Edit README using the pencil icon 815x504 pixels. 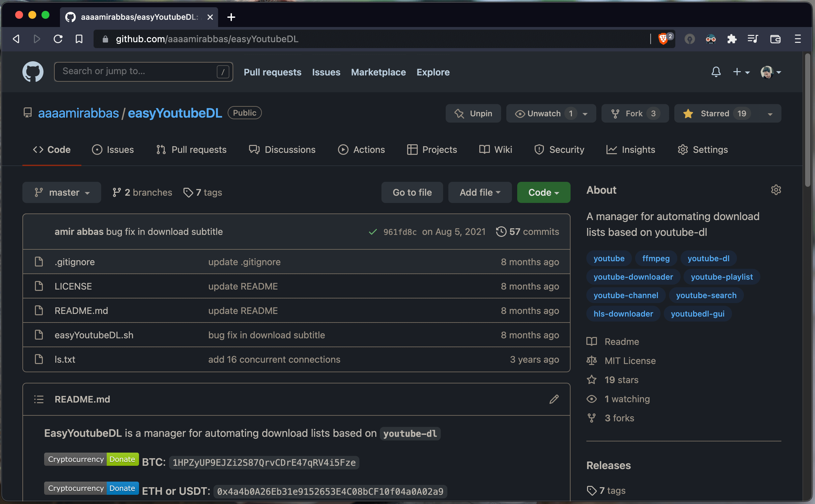pyautogui.click(x=554, y=399)
